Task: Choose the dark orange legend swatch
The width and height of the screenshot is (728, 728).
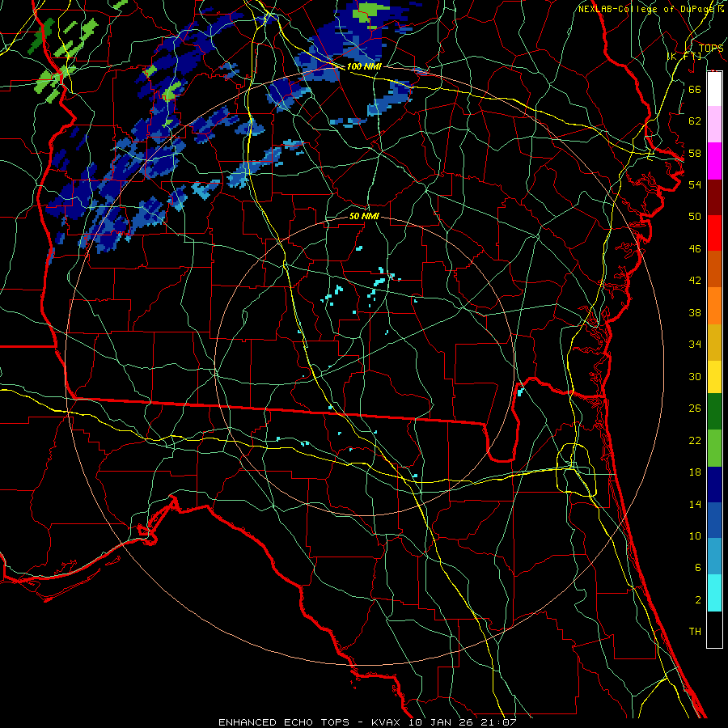Action: 714,269
